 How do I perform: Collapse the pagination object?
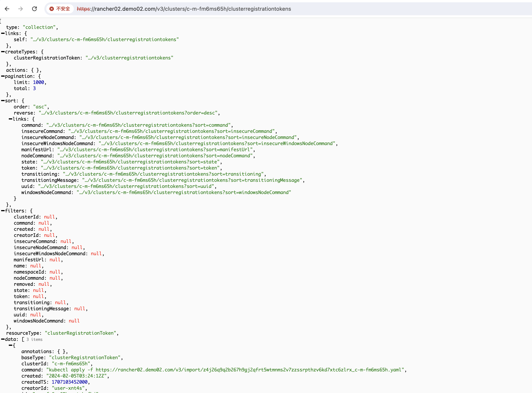[3, 76]
